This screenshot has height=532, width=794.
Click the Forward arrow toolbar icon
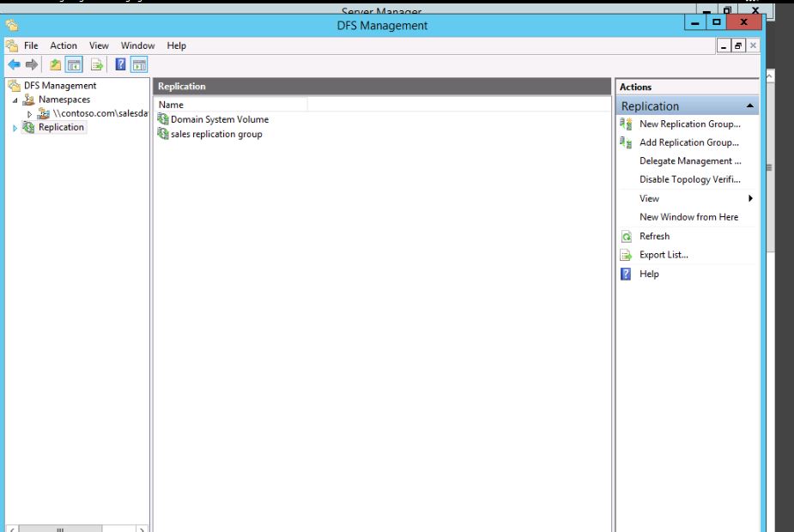[32, 64]
